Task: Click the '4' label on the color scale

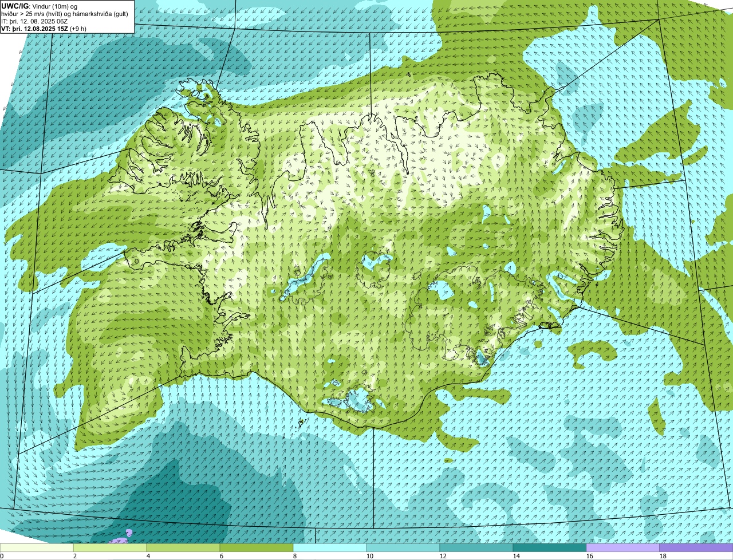Action: point(148,556)
